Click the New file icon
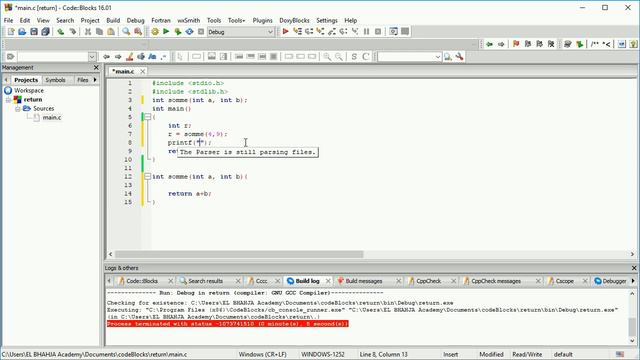This screenshot has width=640, height=360. tap(11, 32)
